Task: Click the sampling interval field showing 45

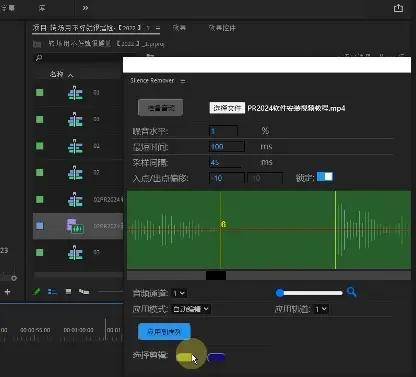Action: coord(225,162)
